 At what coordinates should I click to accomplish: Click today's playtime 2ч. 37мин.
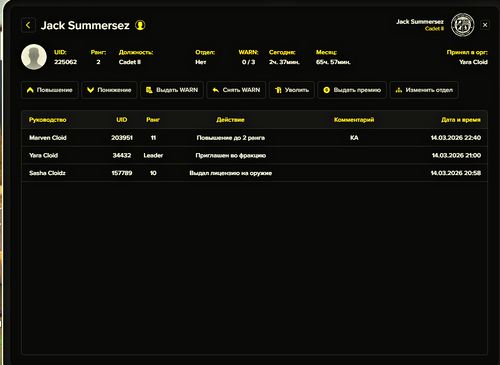pos(284,62)
